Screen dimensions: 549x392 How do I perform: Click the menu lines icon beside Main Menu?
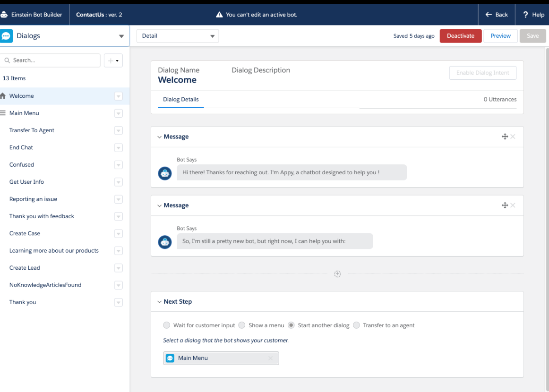point(3,113)
